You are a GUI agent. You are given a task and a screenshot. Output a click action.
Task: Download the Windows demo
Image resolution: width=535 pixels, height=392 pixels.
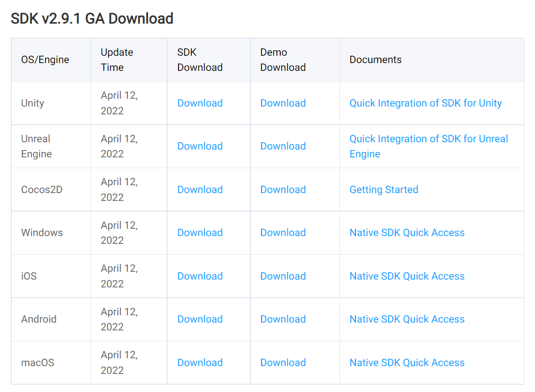[283, 233]
